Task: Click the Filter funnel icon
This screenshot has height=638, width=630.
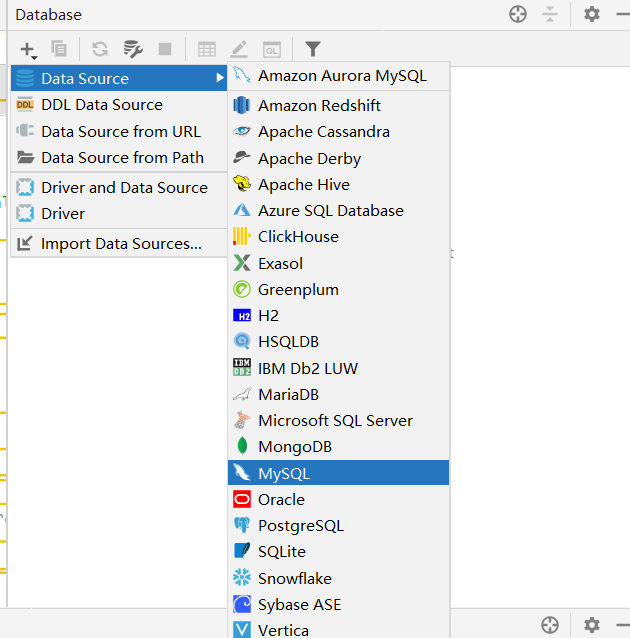Action: [313, 49]
